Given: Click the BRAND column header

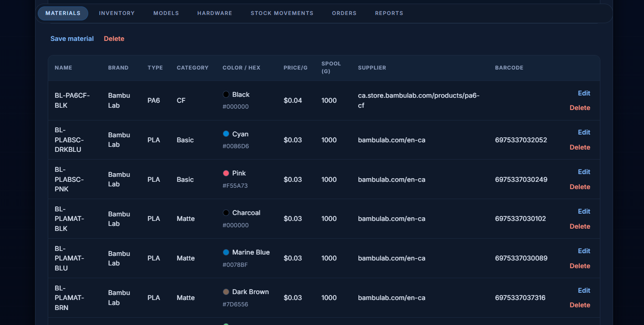Looking at the screenshot, I should click(x=118, y=68).
